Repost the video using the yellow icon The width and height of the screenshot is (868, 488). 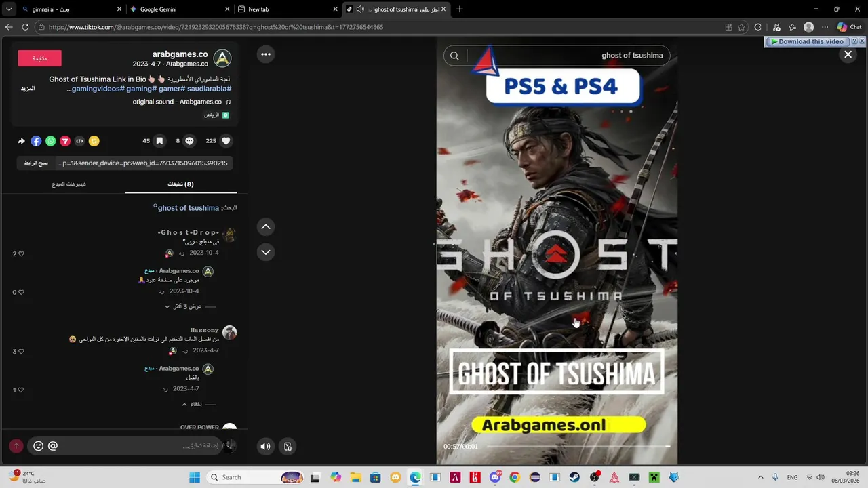click(x=94, y=141)
